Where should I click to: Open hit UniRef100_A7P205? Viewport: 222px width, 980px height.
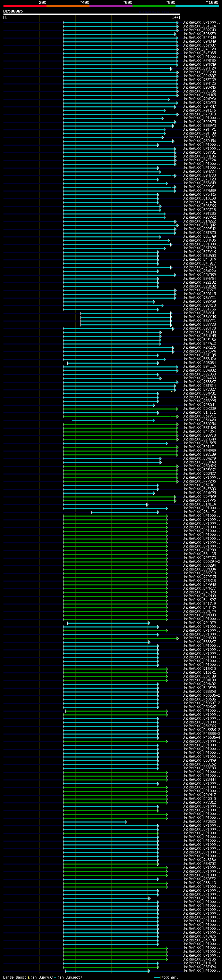(199, 481)
